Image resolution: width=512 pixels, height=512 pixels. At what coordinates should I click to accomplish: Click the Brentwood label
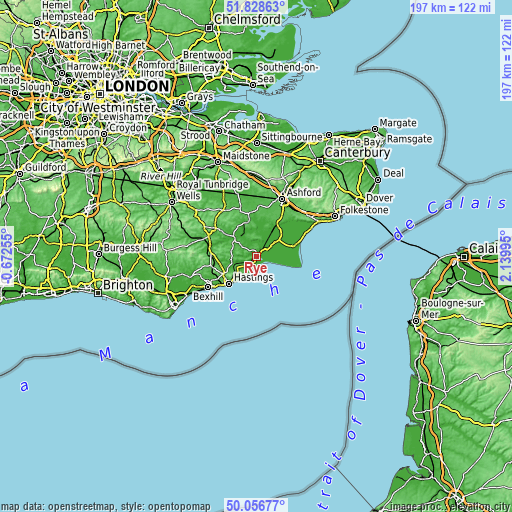point(207,55)
